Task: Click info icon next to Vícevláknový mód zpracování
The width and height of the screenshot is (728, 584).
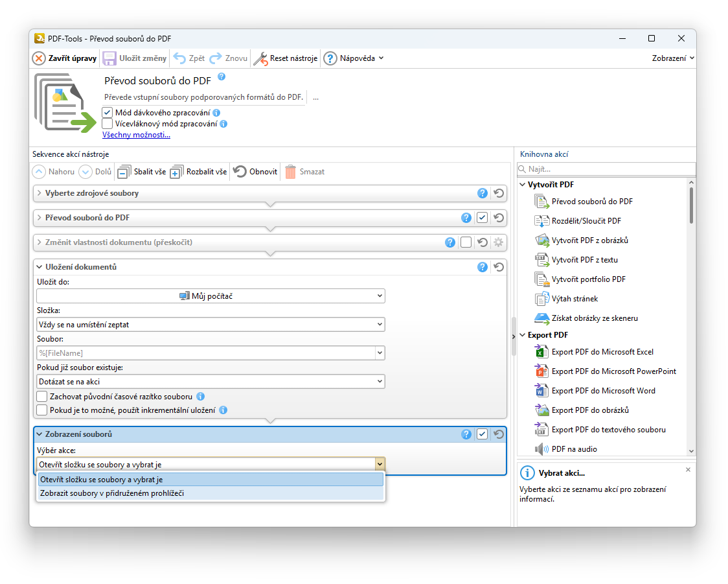Action: (x=223, y=124)
